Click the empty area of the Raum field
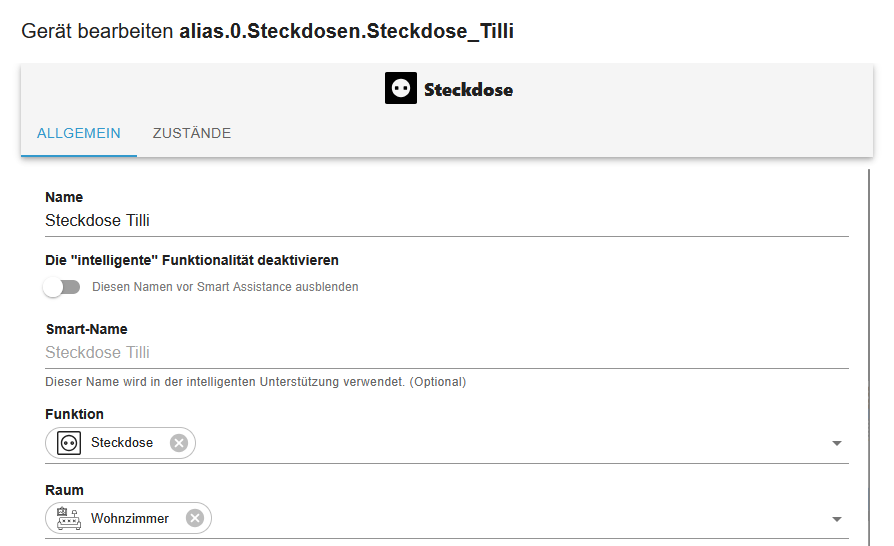 click(x=500, y=519)
